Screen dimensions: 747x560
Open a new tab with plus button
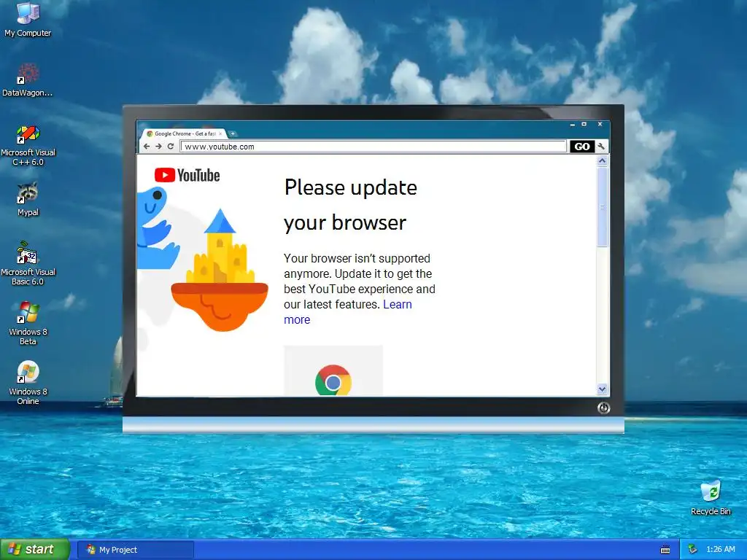pos(233,134)
